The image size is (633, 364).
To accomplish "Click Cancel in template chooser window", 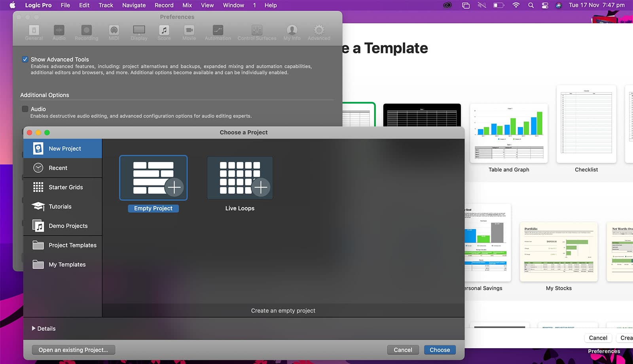I will tap(598, 338).
